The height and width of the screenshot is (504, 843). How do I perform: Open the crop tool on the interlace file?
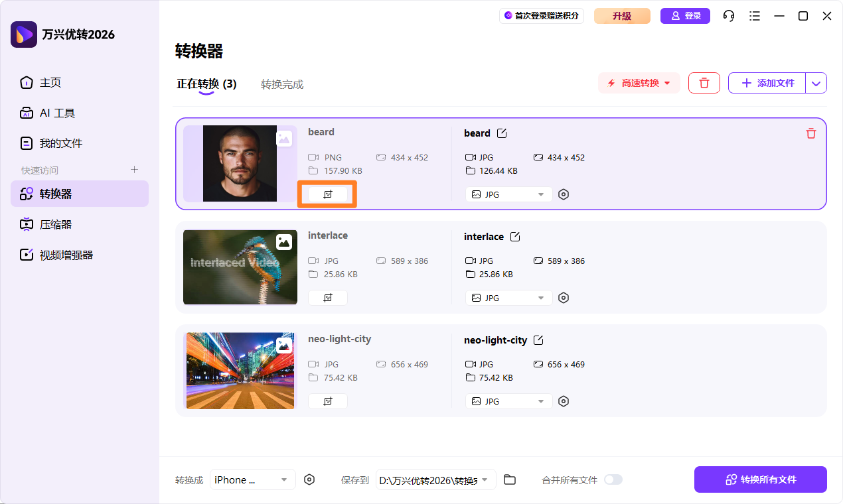327,297
